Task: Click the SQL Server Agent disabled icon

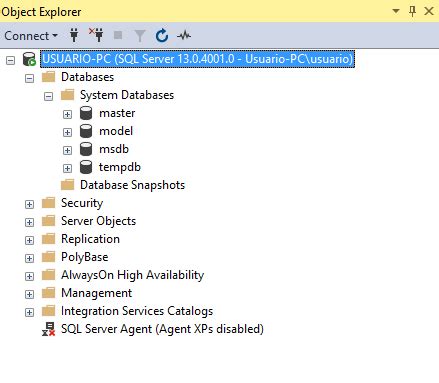Action: point(49,329)
